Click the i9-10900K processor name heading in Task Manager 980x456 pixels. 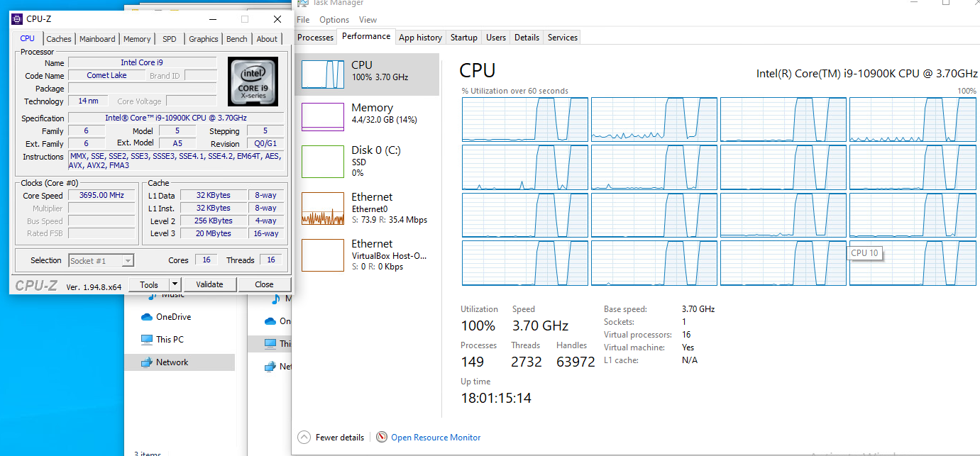(867, 74)
